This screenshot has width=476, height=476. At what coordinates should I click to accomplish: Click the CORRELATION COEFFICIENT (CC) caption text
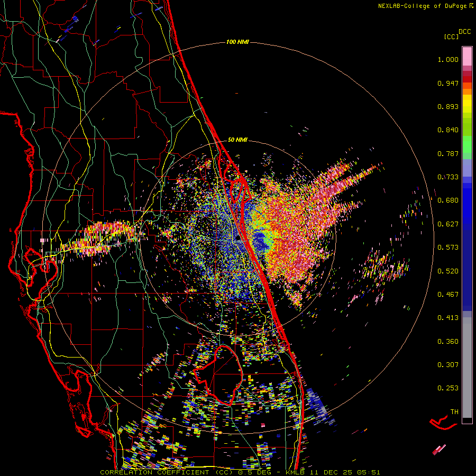167,472
